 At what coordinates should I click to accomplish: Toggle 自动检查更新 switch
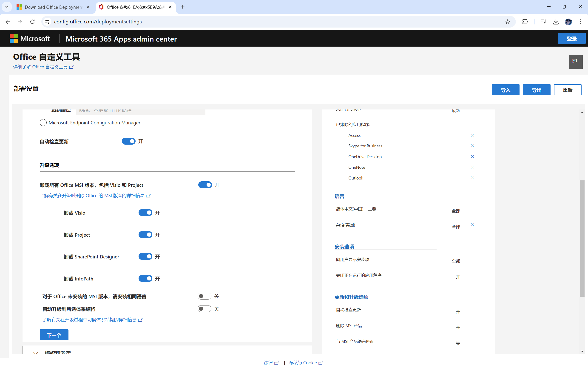128,141
